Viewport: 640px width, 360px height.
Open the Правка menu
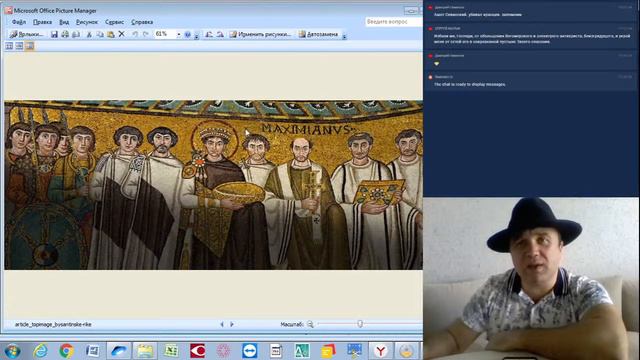click(42, 22)
